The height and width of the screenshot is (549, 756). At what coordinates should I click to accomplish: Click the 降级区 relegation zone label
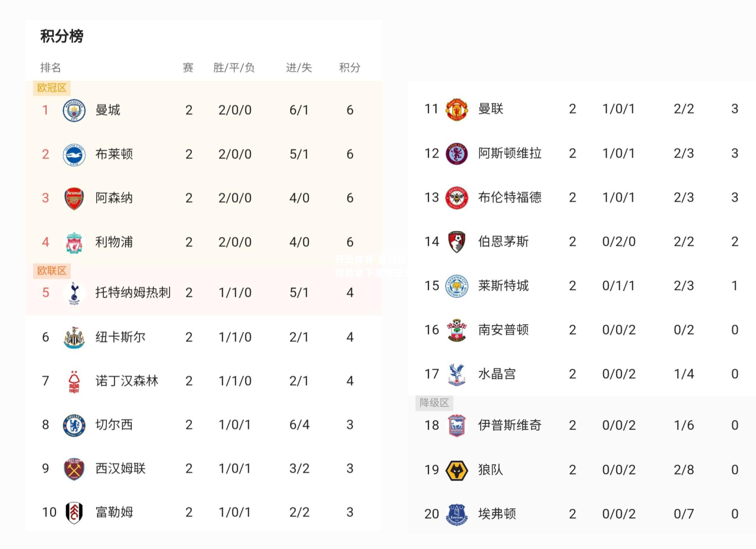(x=434, y=403)
